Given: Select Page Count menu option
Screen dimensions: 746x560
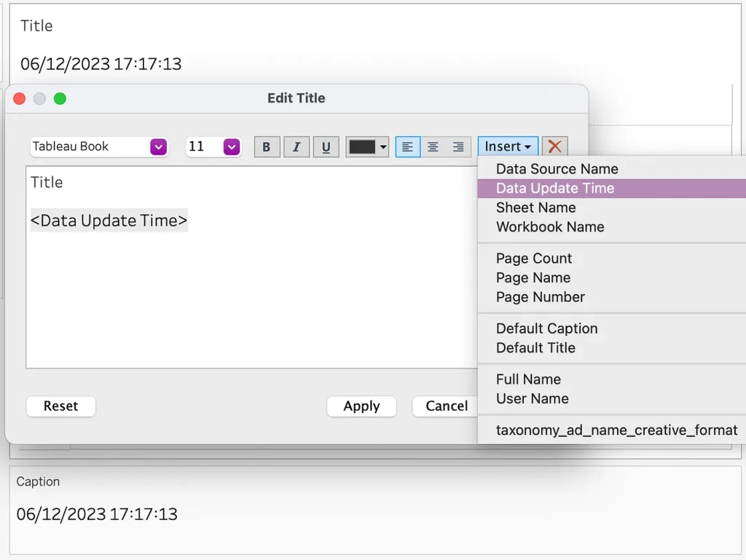Looking at the screenshot, I should (x=534, y=259).
